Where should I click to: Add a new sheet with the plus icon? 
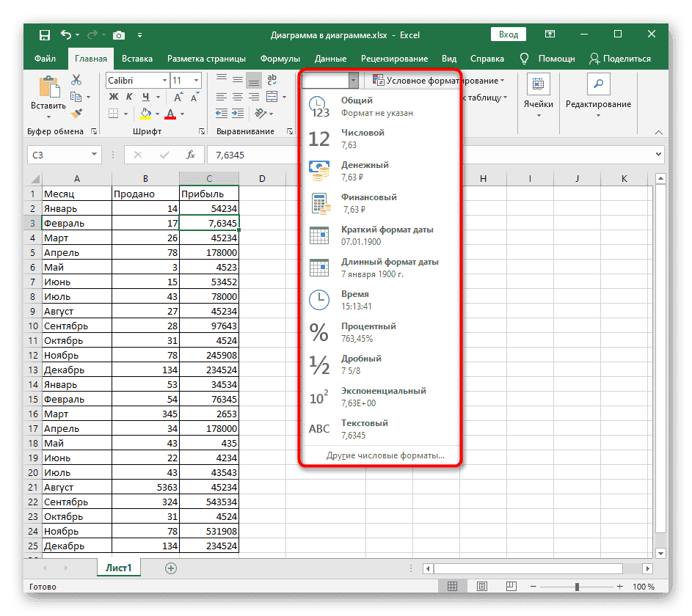[x=171, y=568]
